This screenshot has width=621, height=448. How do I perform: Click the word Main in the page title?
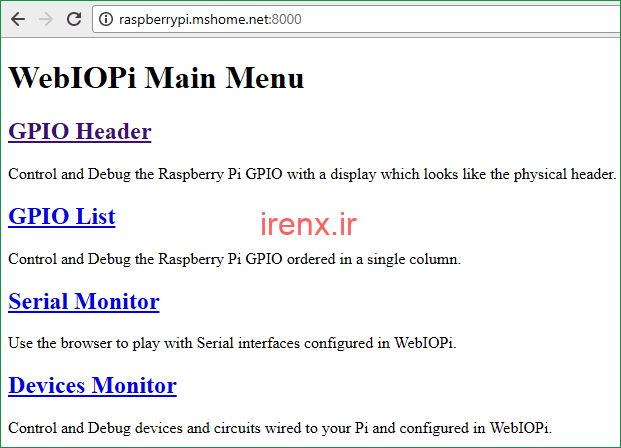click(x=181, y=78)
